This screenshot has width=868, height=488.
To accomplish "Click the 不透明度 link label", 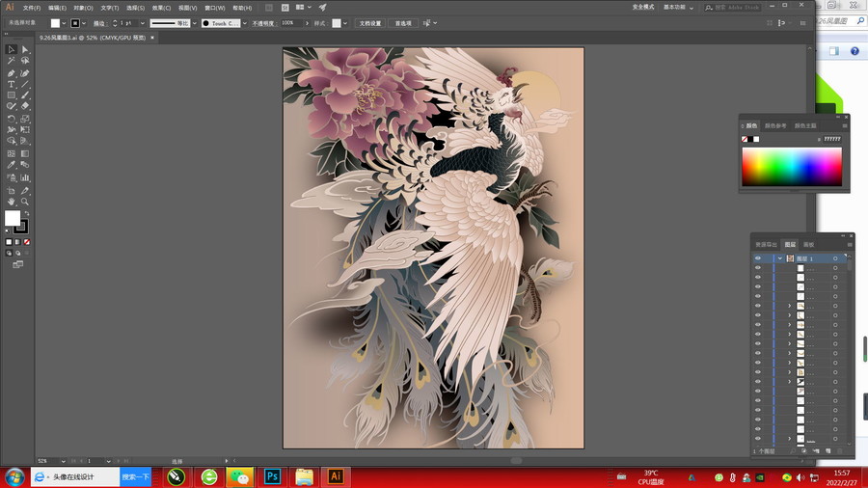I will (x=263, y=23).
